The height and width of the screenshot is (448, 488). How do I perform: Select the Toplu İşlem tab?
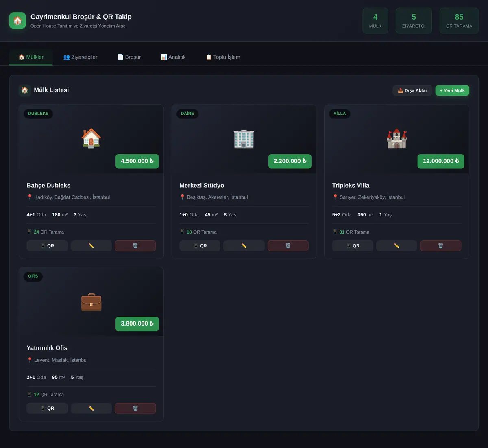[223, 57]
